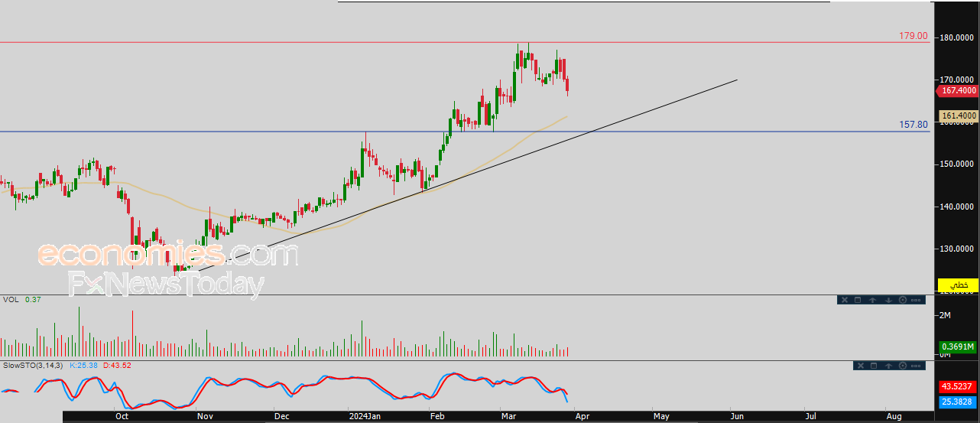Click the green 0.3691M volume value tag

pyautogui.click(x=958, y=346)
